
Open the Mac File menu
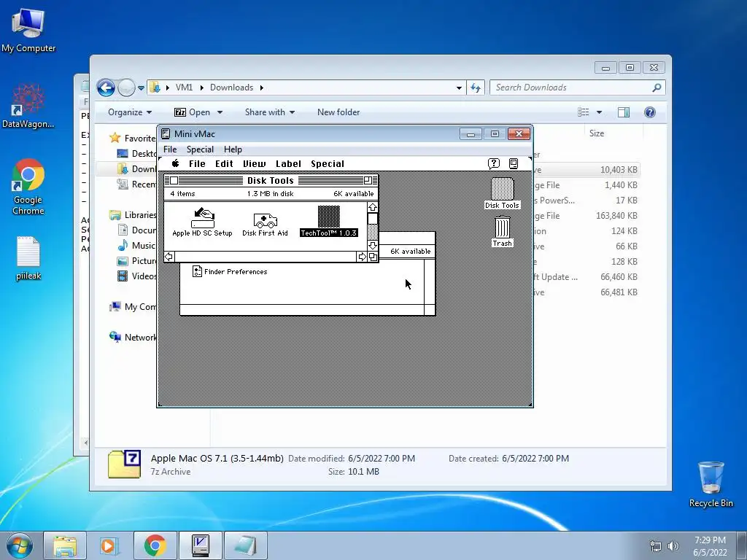click(197, 163)
